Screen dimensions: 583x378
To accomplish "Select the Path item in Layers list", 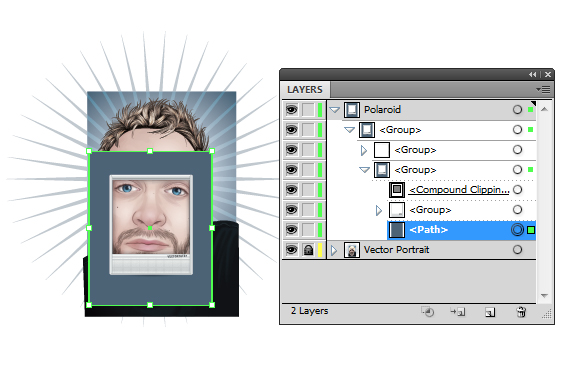I will click(x=461, y=230).
